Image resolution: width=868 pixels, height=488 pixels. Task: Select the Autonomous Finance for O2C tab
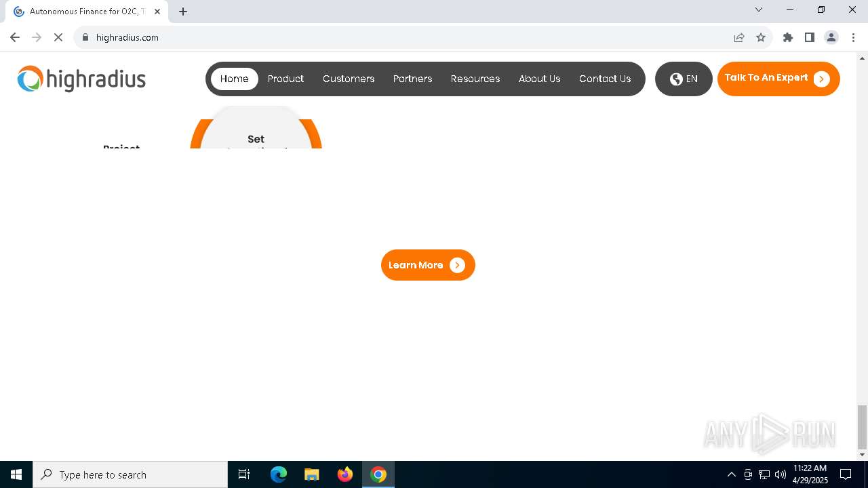coord(88,12)
